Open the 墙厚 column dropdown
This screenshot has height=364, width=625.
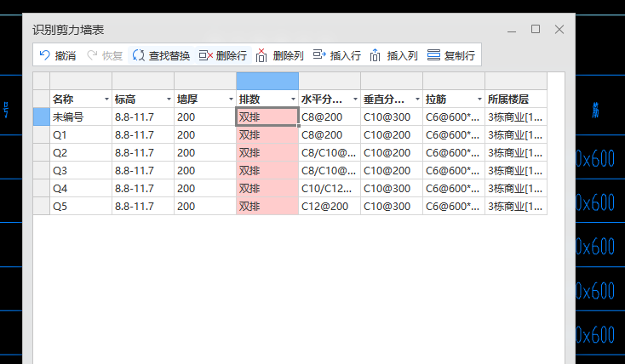(x=231, y=100)
